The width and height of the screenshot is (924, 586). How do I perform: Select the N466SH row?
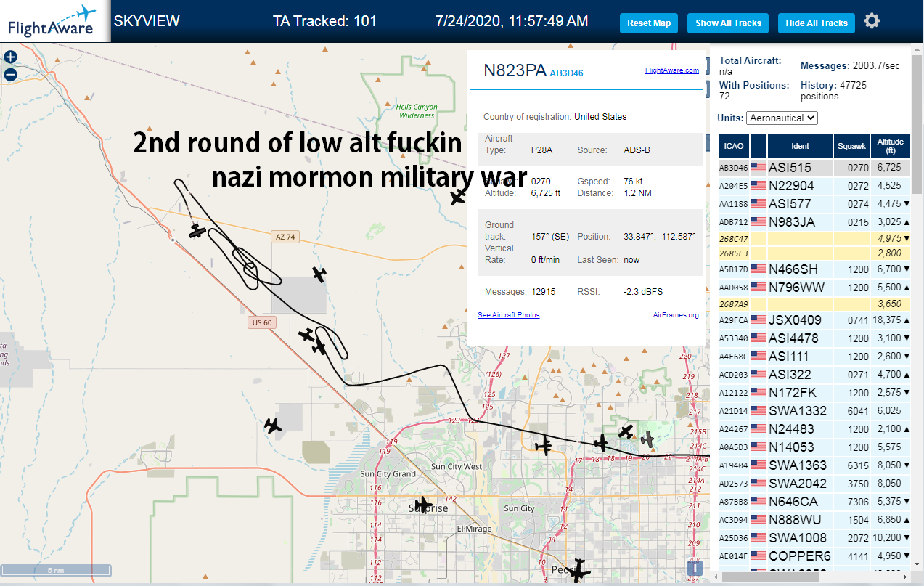814,269
